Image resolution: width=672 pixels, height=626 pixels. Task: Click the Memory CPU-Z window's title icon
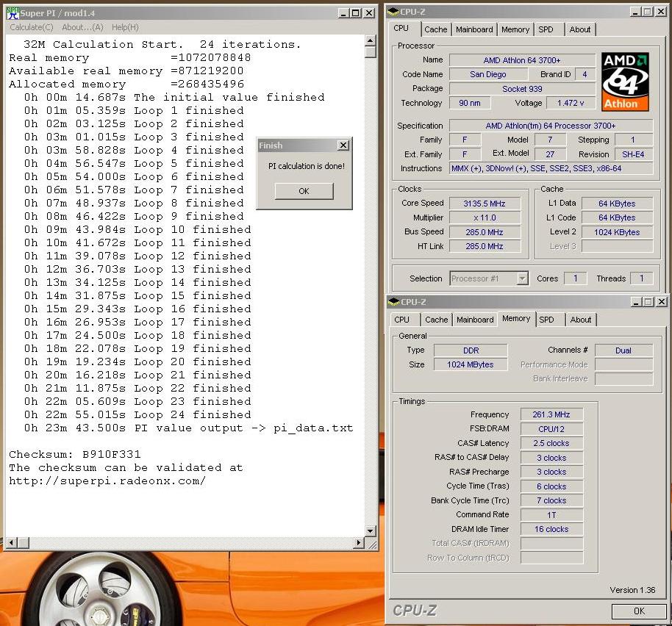coord(393,302)
